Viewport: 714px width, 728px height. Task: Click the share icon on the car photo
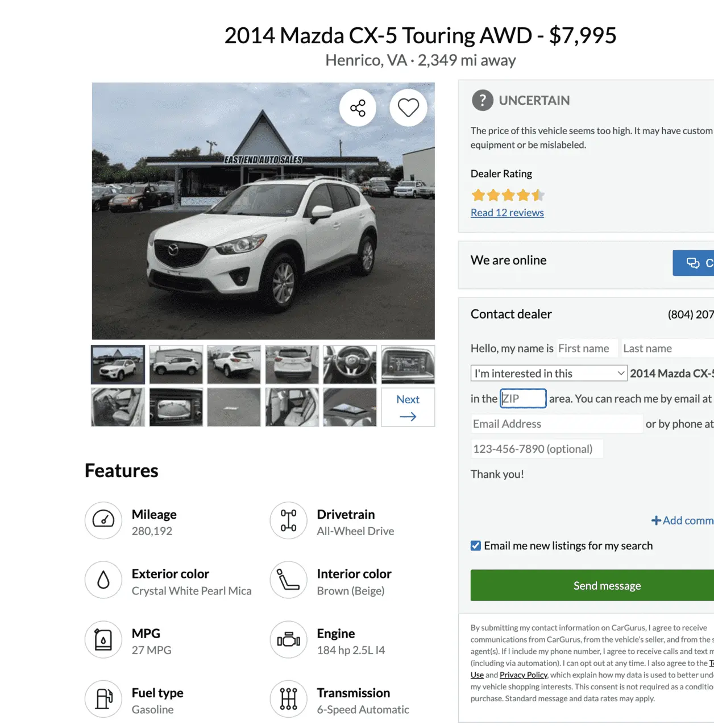coord(358,107)
